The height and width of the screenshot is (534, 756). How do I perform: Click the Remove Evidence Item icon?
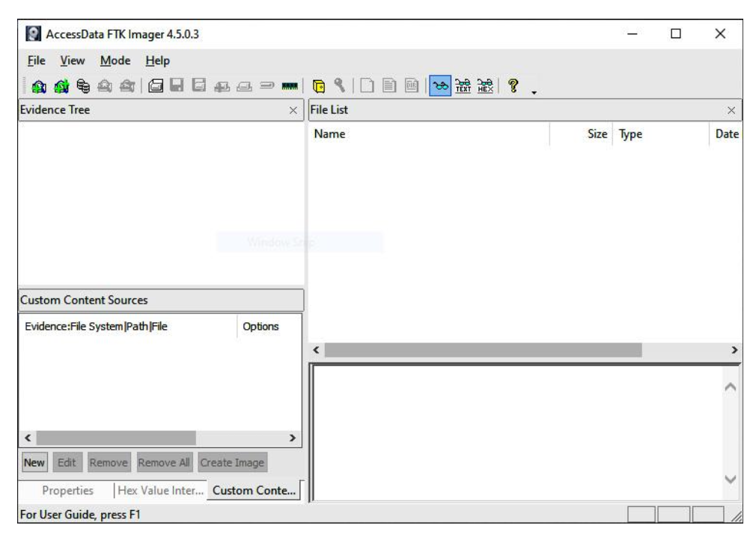click(105, 86)
